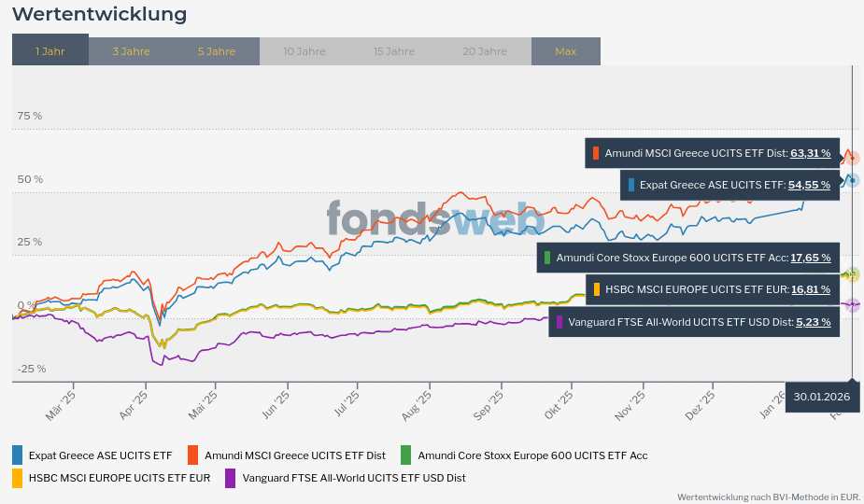Click the 63,31 % value in Amundi Greece tooltip
864x504 pixels.
(x=811, y=153)
